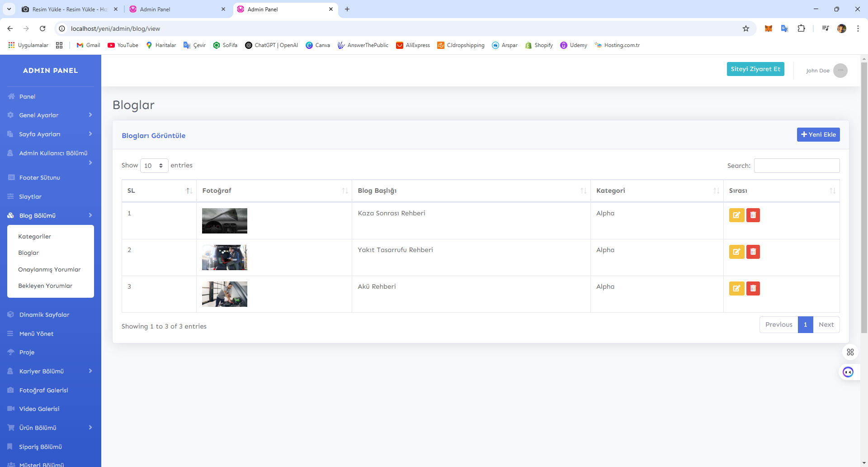
Task: Click the edit icon for Yakıt Tasarrufu Rehberi
Action: (736, 252)
